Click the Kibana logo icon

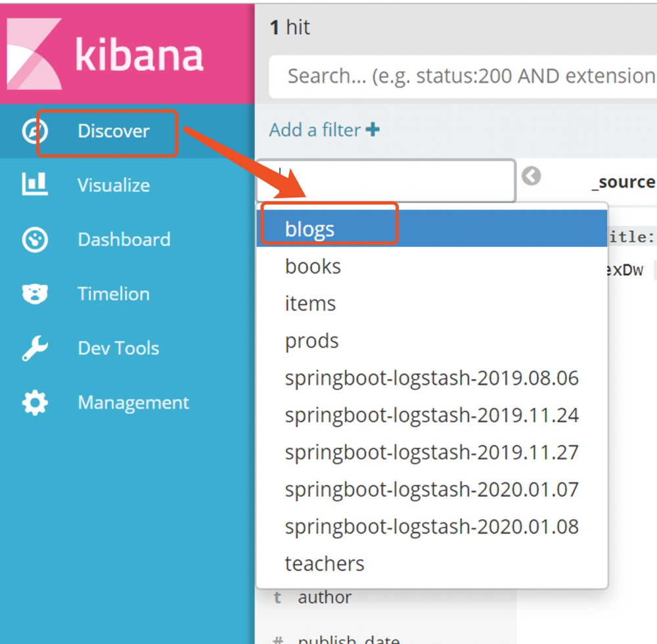tap(34, 54)
